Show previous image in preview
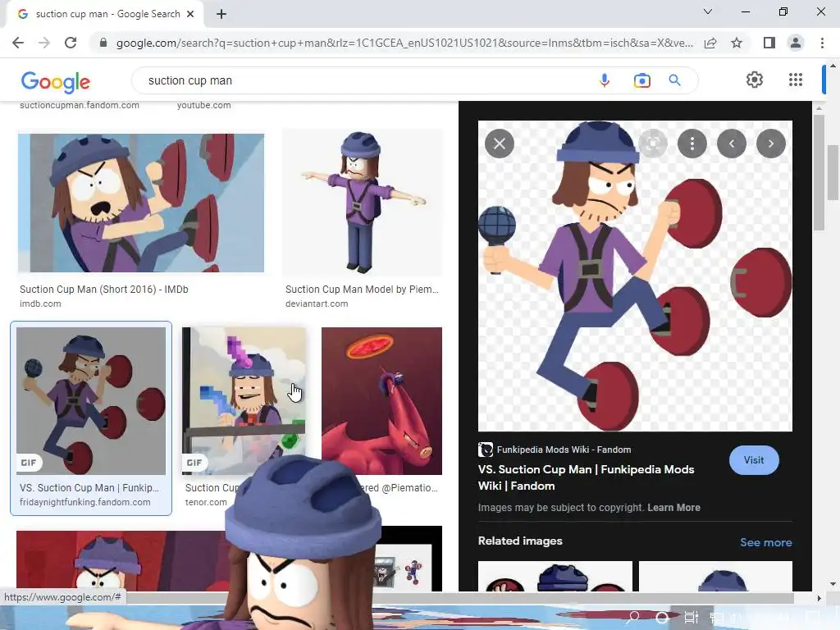This screenshot has height=630, width=840. 731,144
